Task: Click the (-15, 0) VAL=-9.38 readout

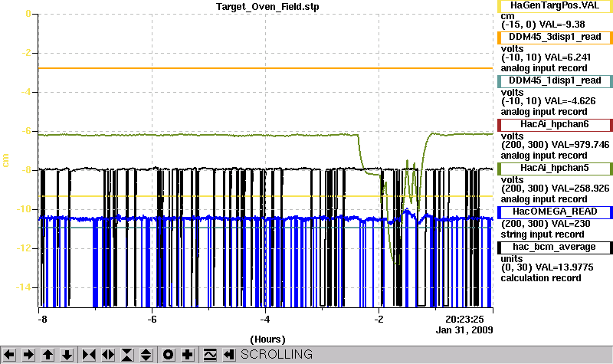Action: (543, 25)
